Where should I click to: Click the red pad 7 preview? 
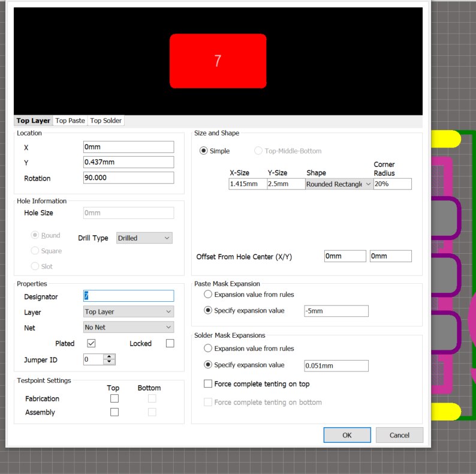(218, 61)
